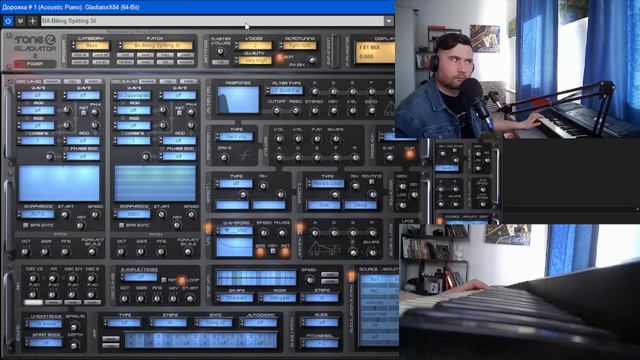Open the Step LFO Shape selector
Image resolution: width=640 pixels, height=360 pixels.
click(x=236, y=298)
